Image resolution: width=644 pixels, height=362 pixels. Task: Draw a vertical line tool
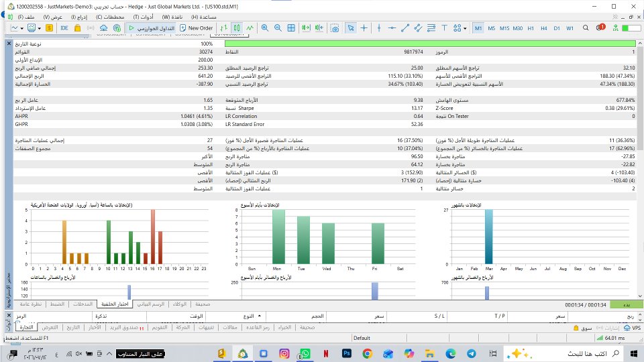[x=378, y=28]
